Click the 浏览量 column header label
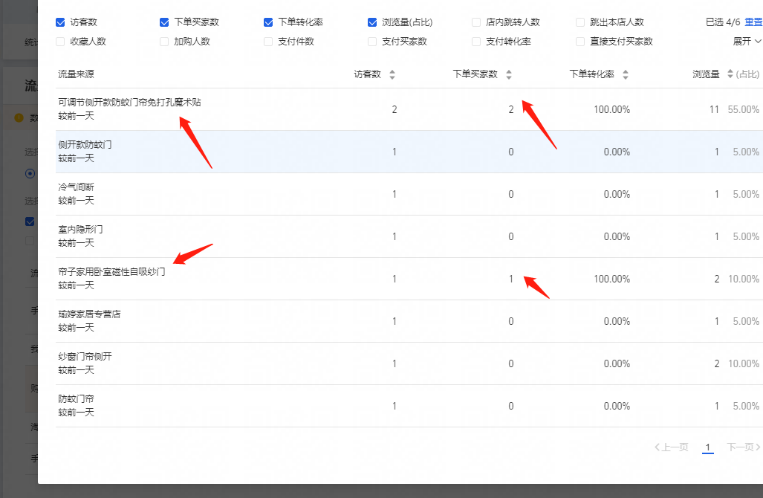The height and width of the screenshot is (498, 763). [x=706, y=74]
